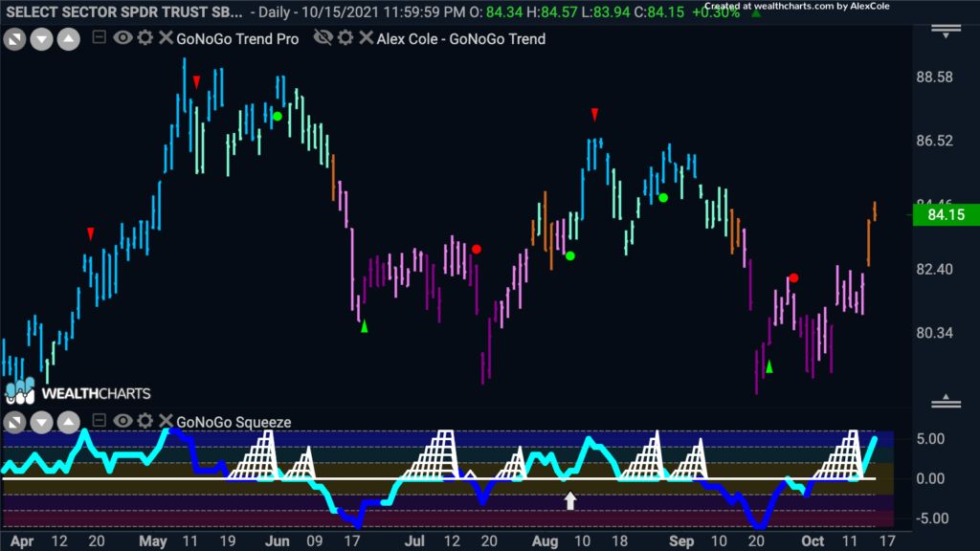Select the 88.58 price axis label

(934, 77)
